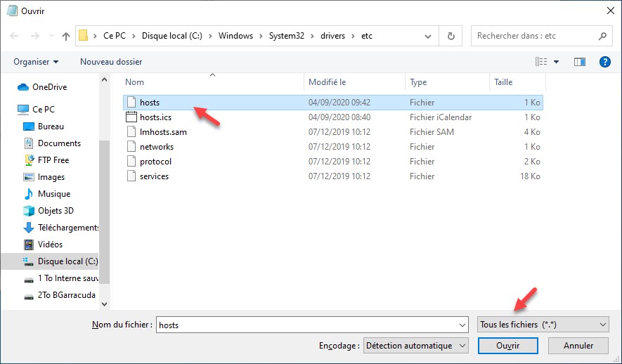Click the search magnifier icon
Image resolution: width=622 pixels, height=364 pixels.
[602, 36]
